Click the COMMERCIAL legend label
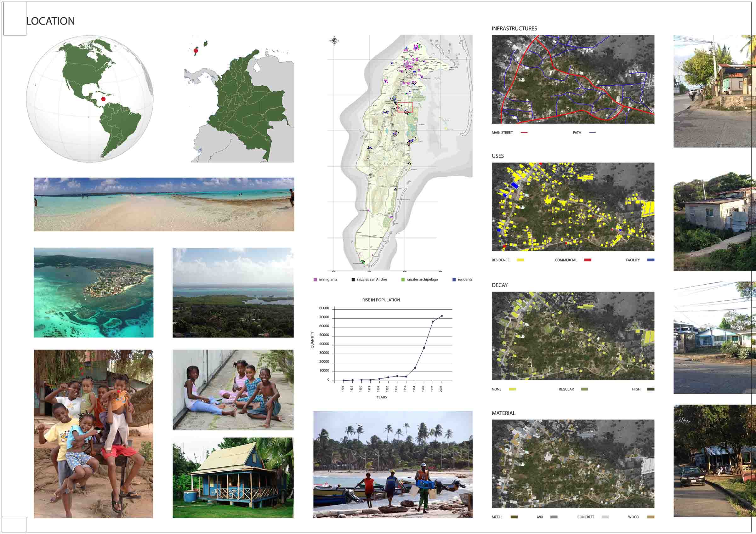Image resolution: width=756 pixels, height=534 pixels. click(x=566, y=260)
